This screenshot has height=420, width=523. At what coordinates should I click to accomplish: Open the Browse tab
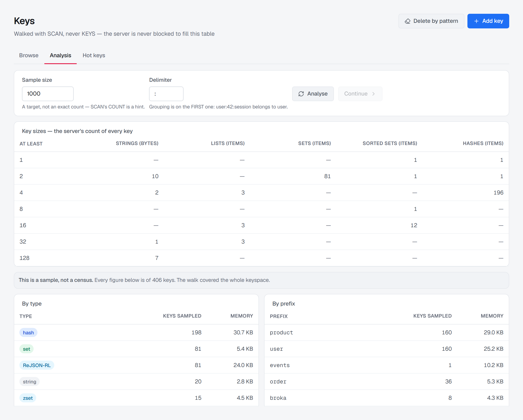click(29, 55)
